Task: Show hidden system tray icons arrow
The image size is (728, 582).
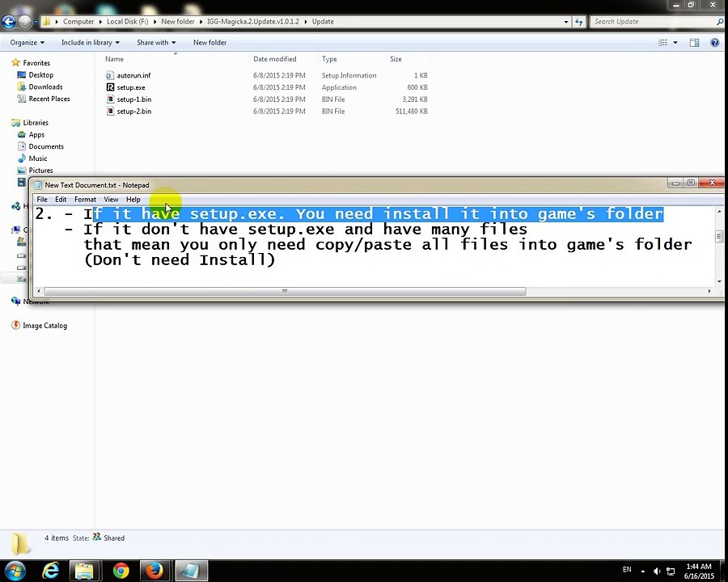Action: pyautogui.click(x=642, y=571)
